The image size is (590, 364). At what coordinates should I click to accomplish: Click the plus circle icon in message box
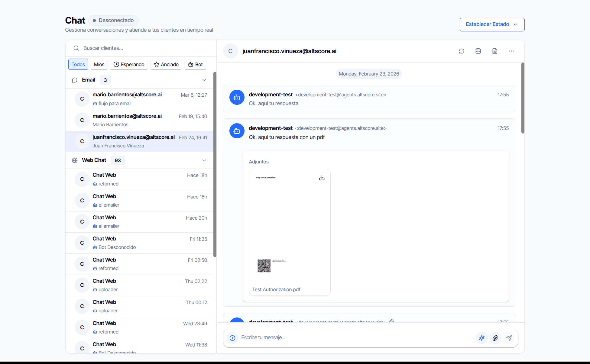tap(232, 338)
